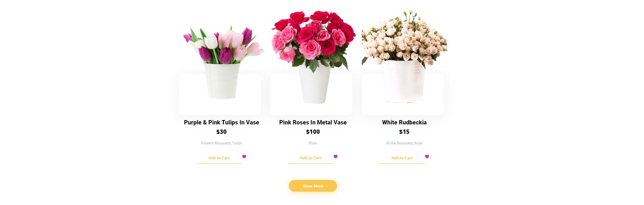The height and width of the screenshot is (205, 644).
Task: Select Rose category under White Rudbeckia
Action: (419, 143)
